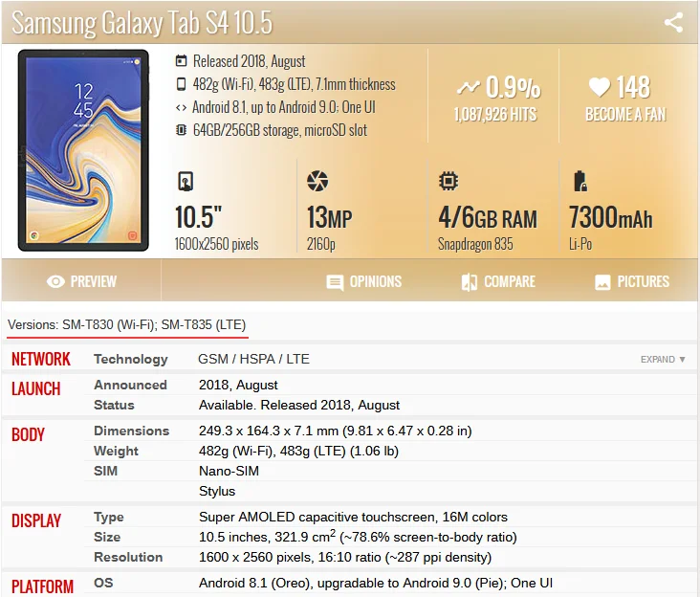The width and height of the screenshot is (700, 597).
Task: Click the pictures gallery icon
Action: (602, 282)
